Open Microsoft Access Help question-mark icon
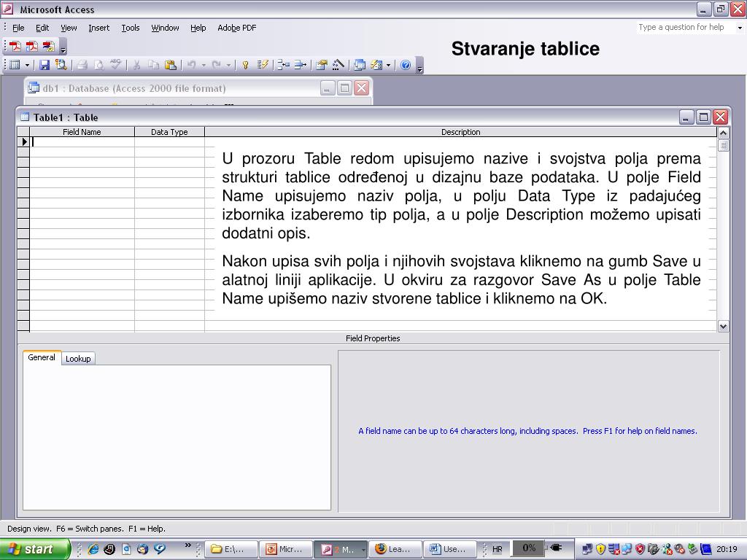The image size is (747, 560). click(x=406, y=65)
